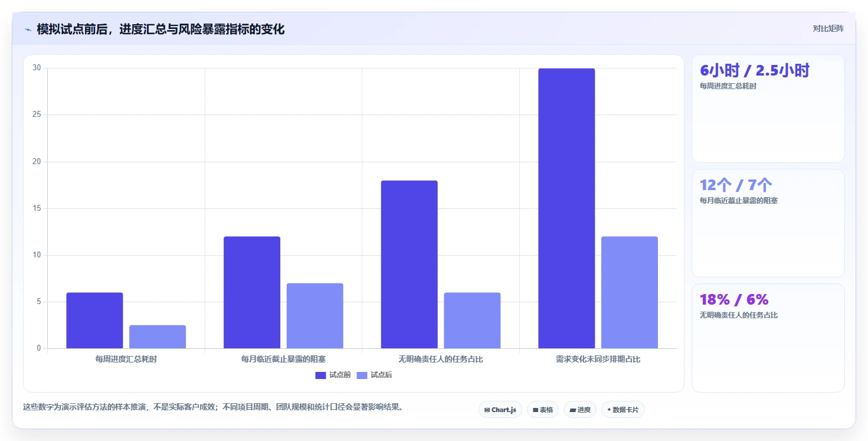The image size is (868, 441).
Task: Click the 12个 / 7个 card value
Action: (x=736, y=185)
